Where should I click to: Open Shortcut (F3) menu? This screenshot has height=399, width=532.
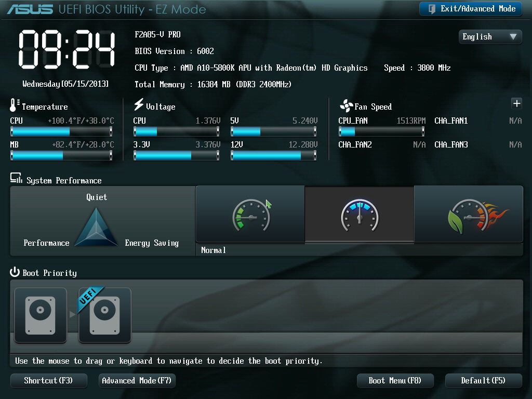click(x=48, y=381)
